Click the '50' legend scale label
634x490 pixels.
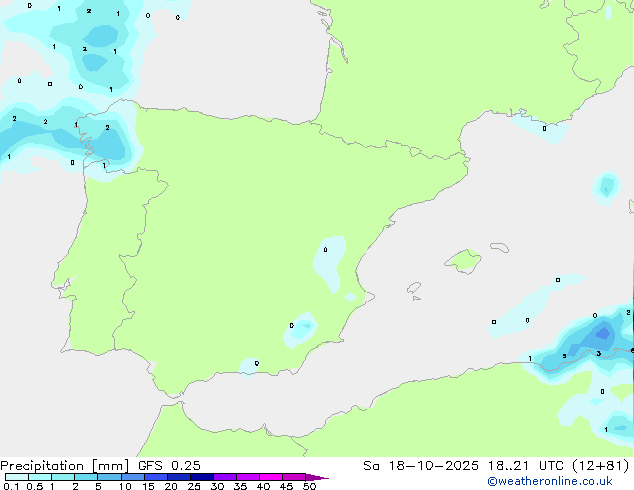(x=309, y=486)
